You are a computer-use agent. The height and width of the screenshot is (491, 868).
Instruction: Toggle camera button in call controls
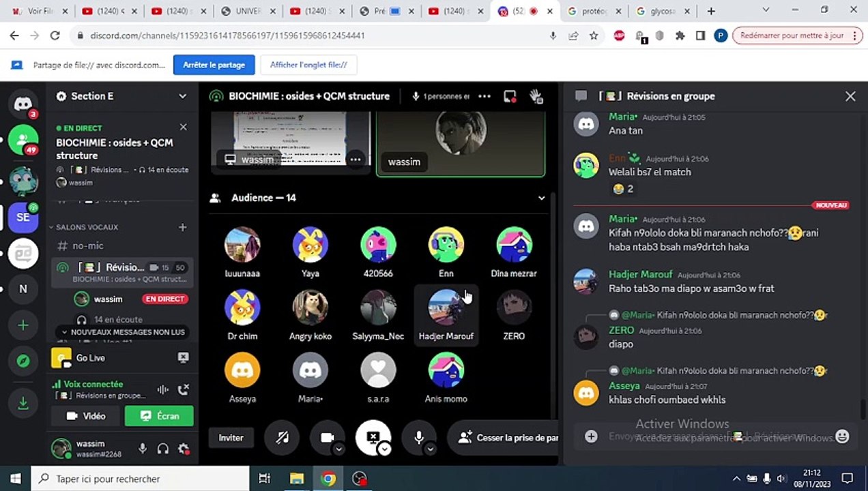point(327,438)
